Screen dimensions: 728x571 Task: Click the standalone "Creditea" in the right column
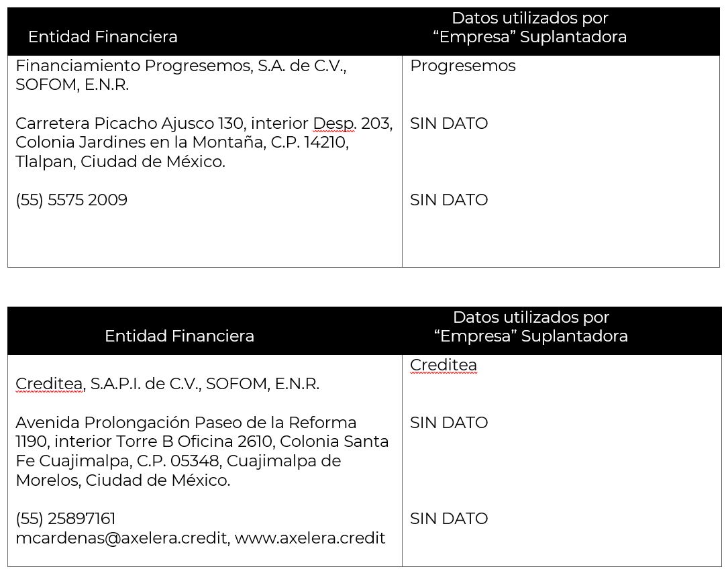443,365
